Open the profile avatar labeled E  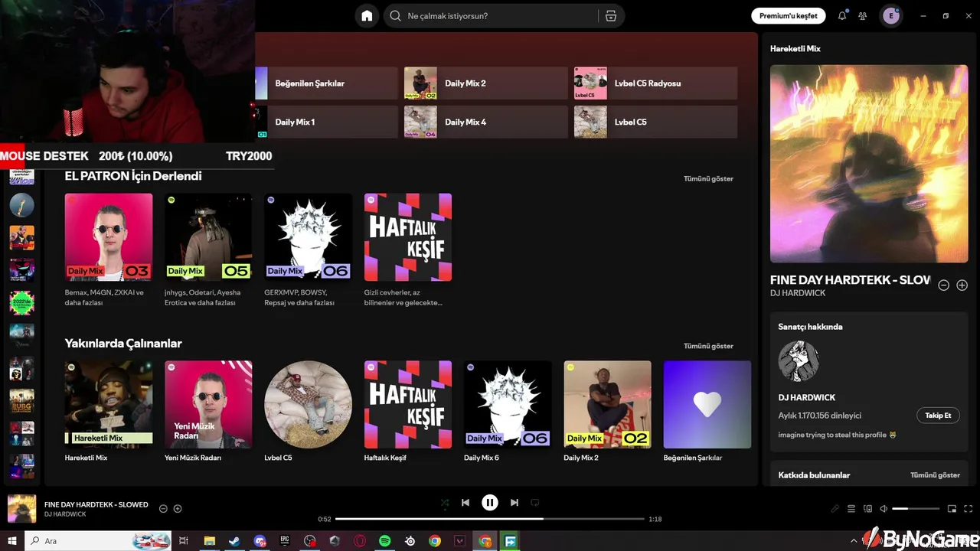[891, 16]
